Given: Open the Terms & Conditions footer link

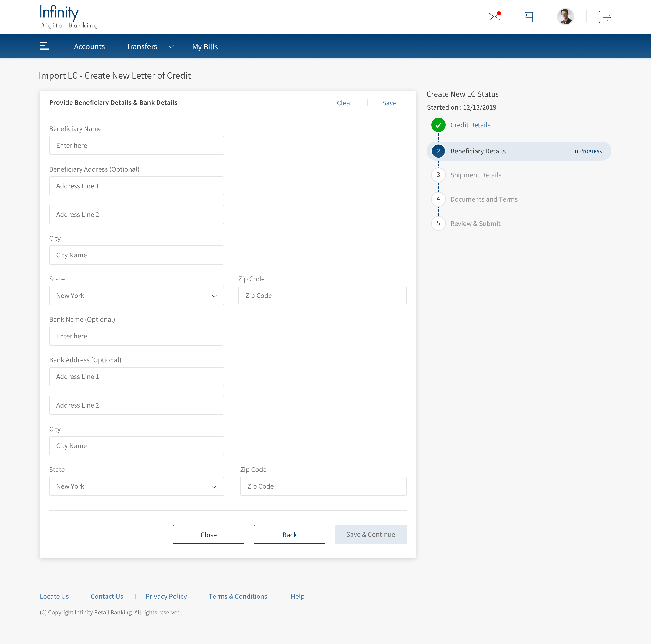Looking at the screenshot, I should pyautogui.click(x=238, y=597).
